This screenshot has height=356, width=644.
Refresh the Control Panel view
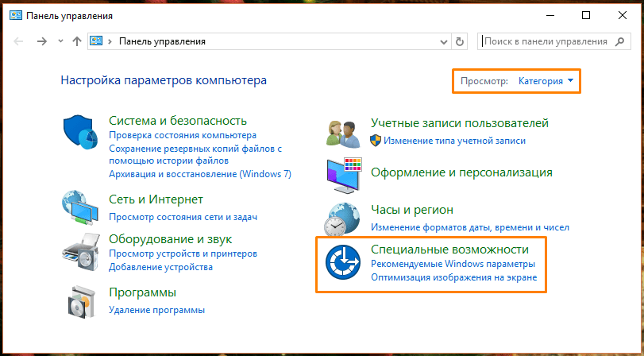[460, 41]
